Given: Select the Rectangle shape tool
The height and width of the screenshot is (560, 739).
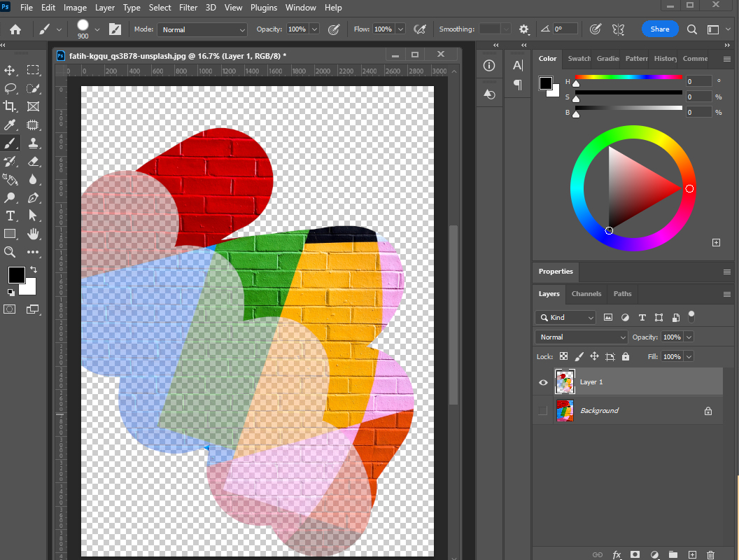Looking at the screenshot, I should [x=9, y=234].
